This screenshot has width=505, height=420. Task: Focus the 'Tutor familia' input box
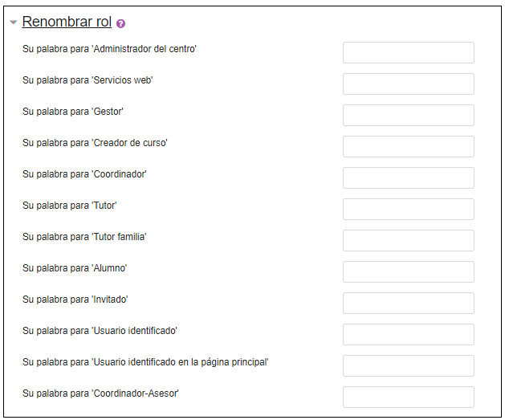tap(409, 240)
